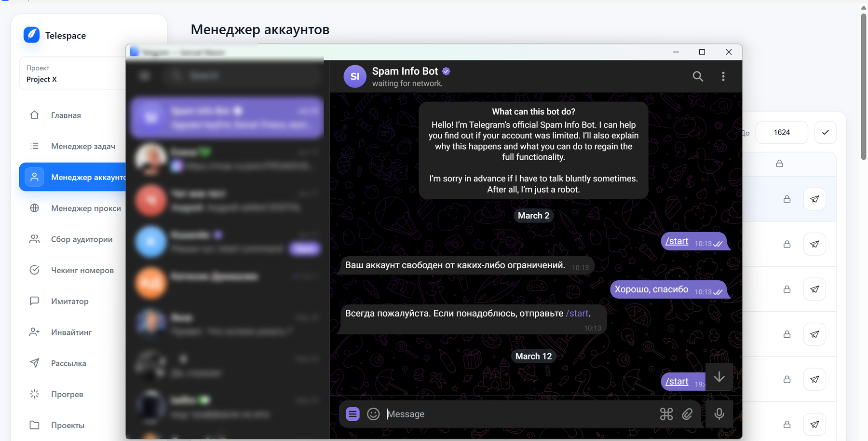Click the 1624 number input field

point(782,132)
